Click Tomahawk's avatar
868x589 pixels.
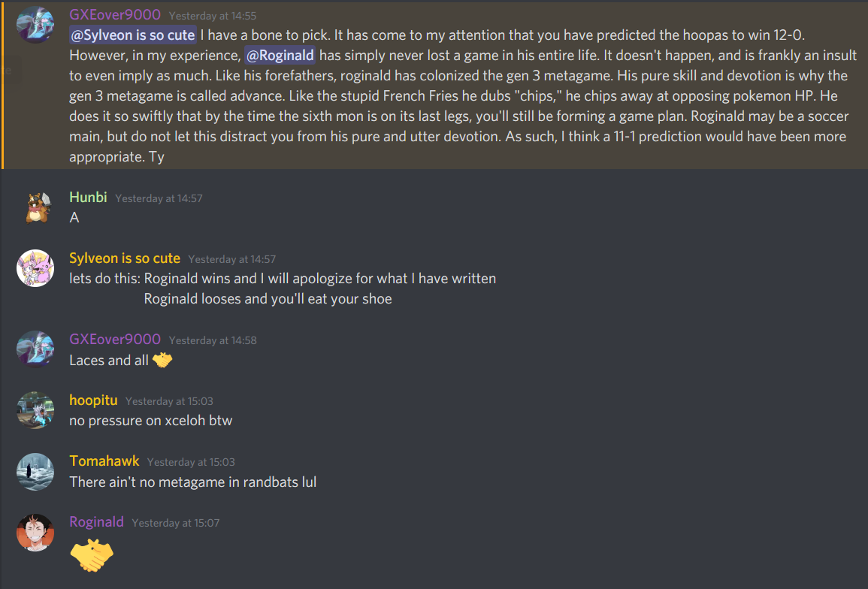(x=35, y=471)
